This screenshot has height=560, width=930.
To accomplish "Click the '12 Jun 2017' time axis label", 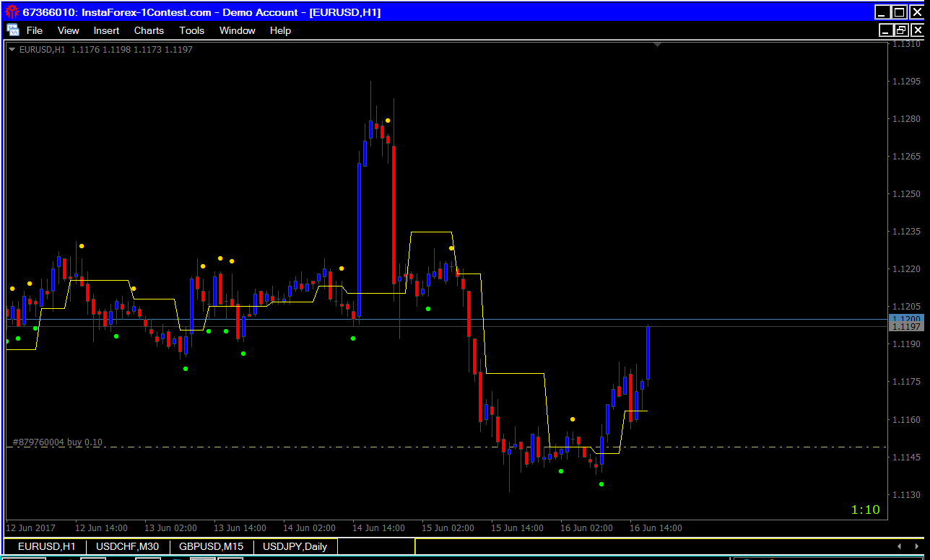I will [x=30, y=528].
